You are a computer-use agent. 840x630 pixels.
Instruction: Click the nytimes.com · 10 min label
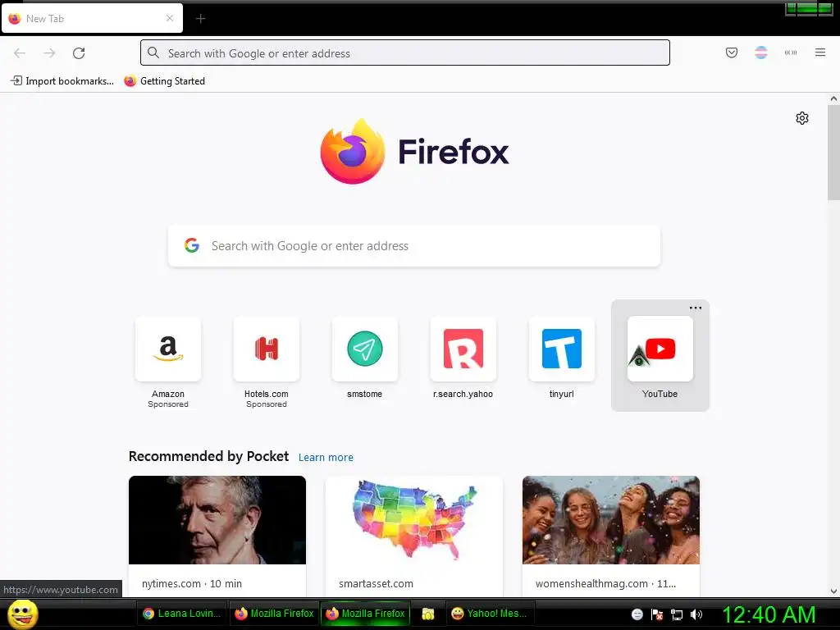(x=192, y=583)
